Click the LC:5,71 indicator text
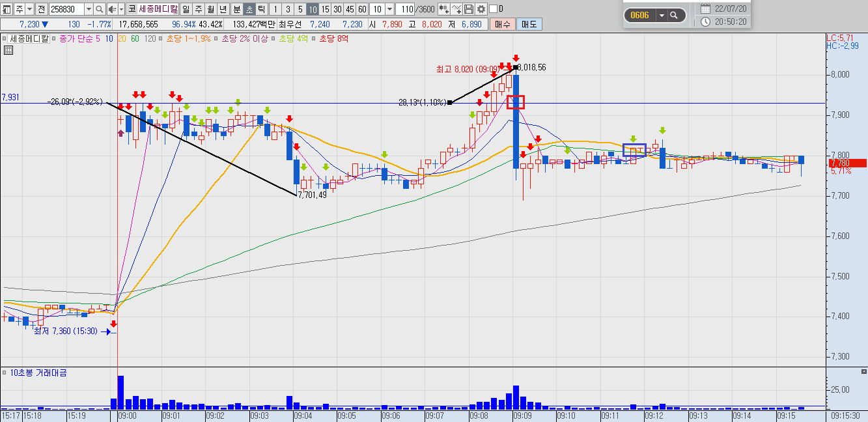 (x=841, y=38)
